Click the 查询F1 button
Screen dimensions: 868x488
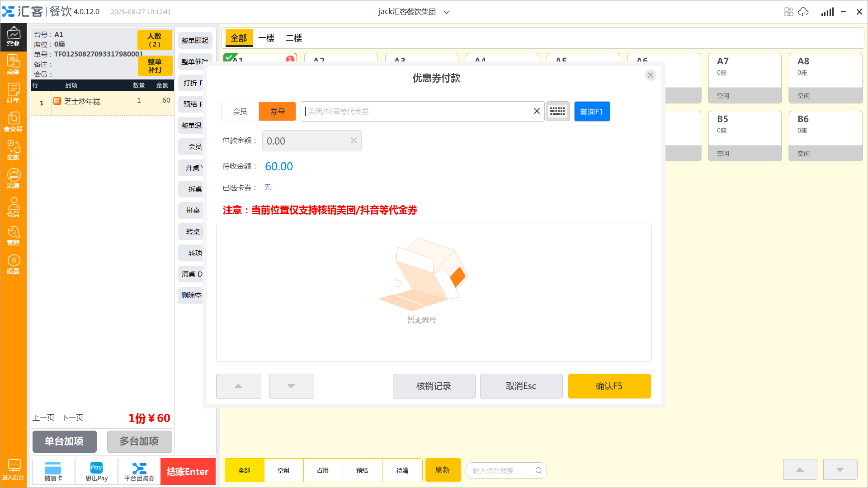(591, 111)
